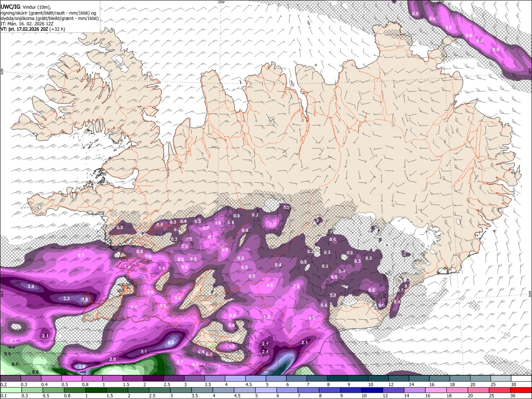Select the 'slydda/snjókoma' legend description line
This screenshot has height=399, width=532.
coord(49,18)
